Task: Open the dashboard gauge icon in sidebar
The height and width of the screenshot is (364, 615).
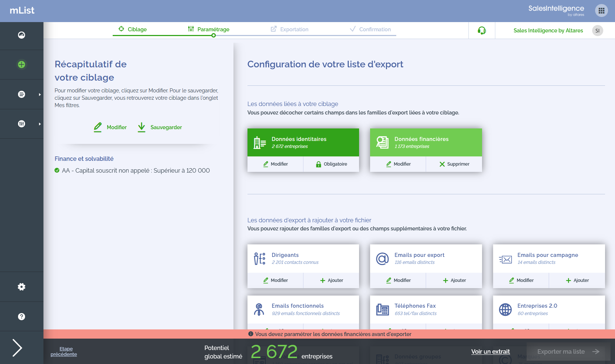Action: coord(22,35)
